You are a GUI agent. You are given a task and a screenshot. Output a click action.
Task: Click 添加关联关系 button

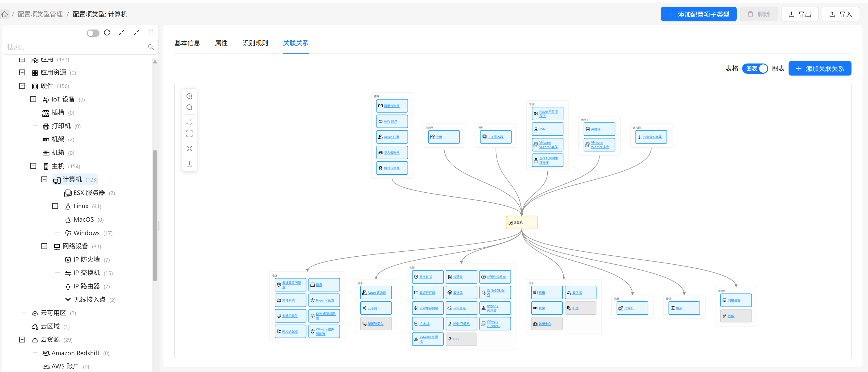[x=819, y=69]
